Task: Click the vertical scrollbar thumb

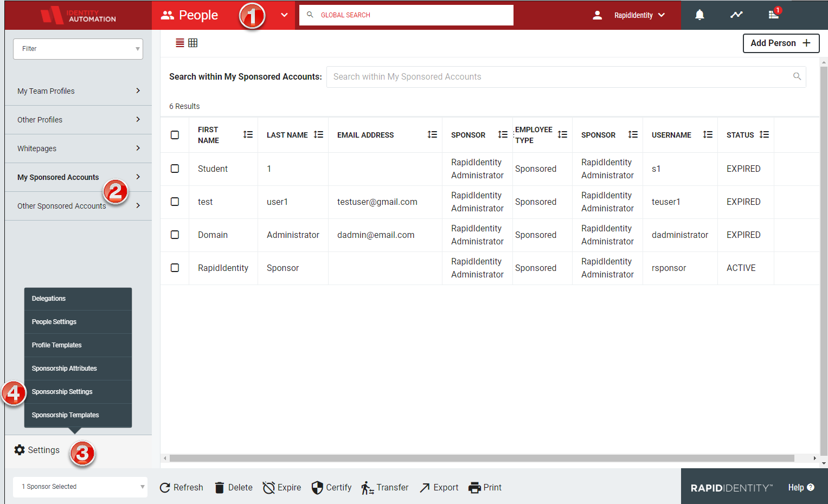Action: coord(824,260)
